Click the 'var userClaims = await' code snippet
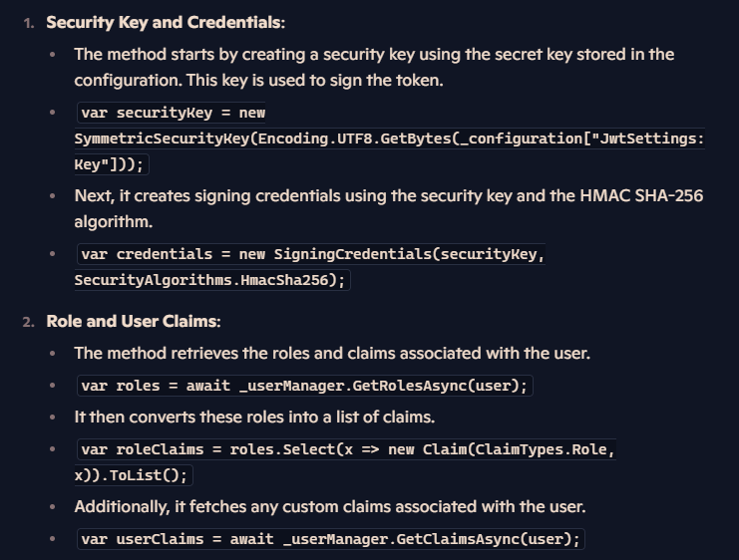The height and width of the screenshot is (560, 739). pos(331,539)
